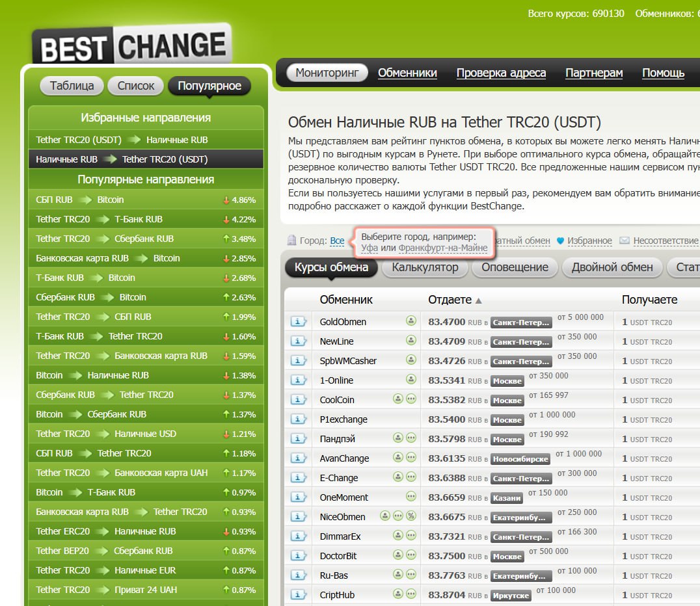
Task: Click the heart icon next to Избранное
Action: tap(561, 241)
